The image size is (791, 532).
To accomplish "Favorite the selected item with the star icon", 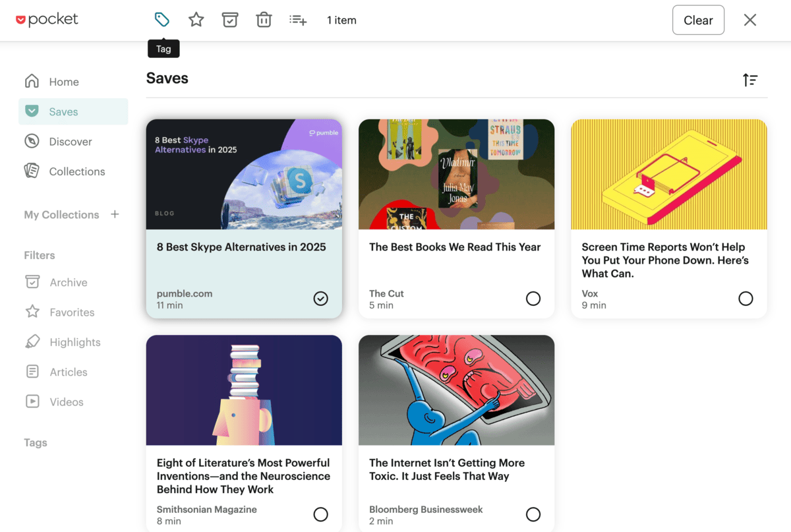I will tap(196, 20).
